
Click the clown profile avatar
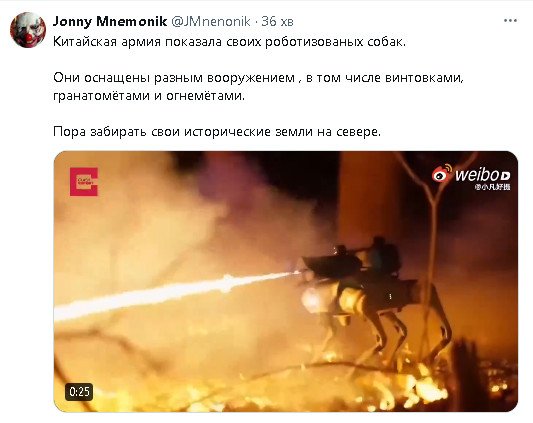pyautogui.click(x=28, y=30)
